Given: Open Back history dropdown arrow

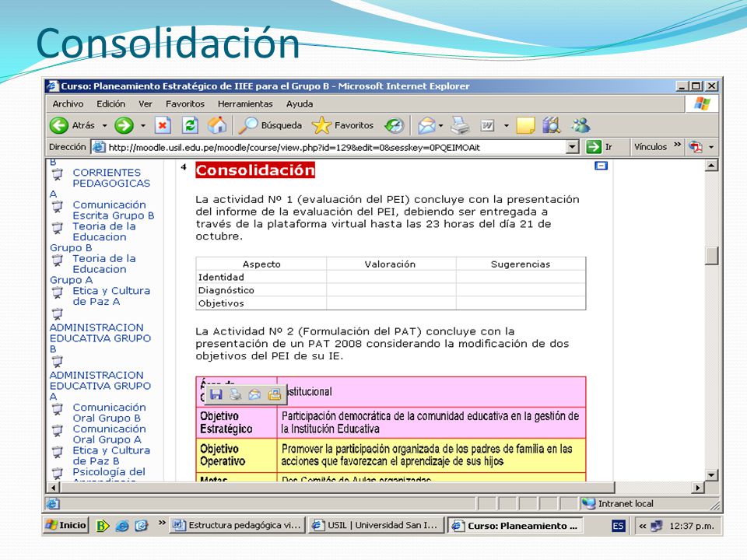Looking at the screenshot, I should point(104,126).
